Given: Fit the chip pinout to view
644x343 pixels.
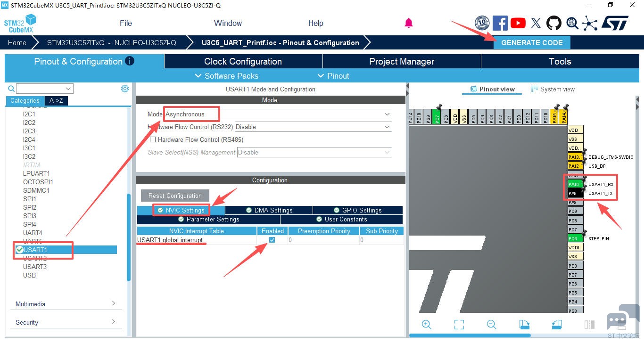Looking at the screenshot, I should (459, 324).
